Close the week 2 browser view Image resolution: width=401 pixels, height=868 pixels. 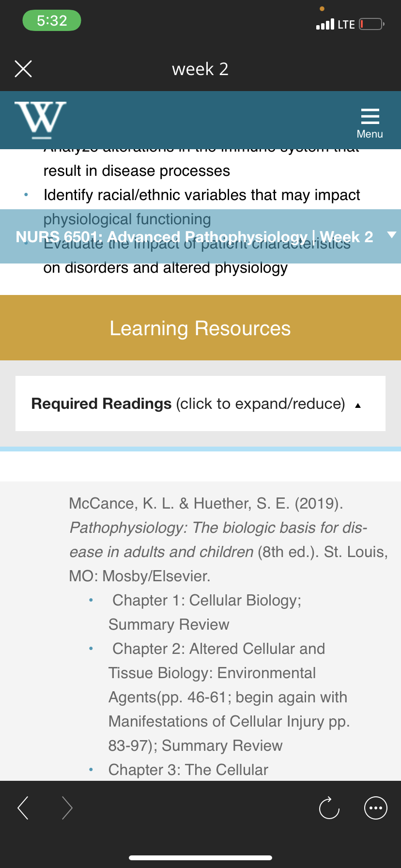coord(23,69)
